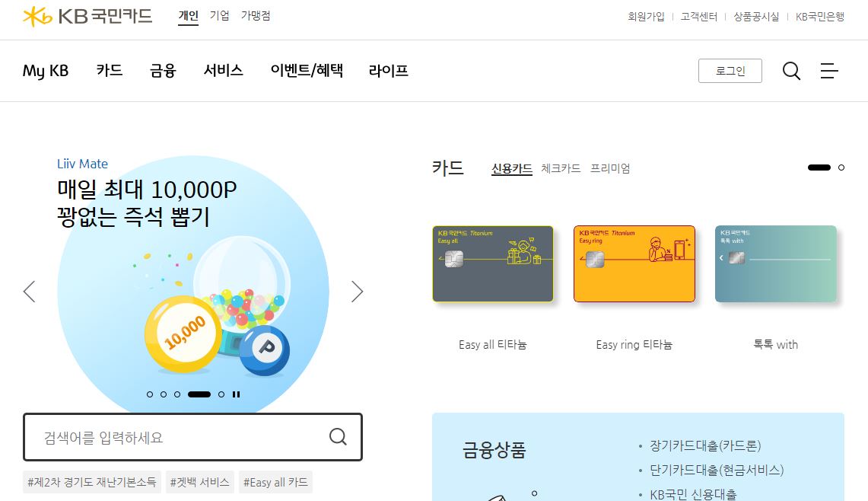Click the #Easy all 카드 tag

275,482
